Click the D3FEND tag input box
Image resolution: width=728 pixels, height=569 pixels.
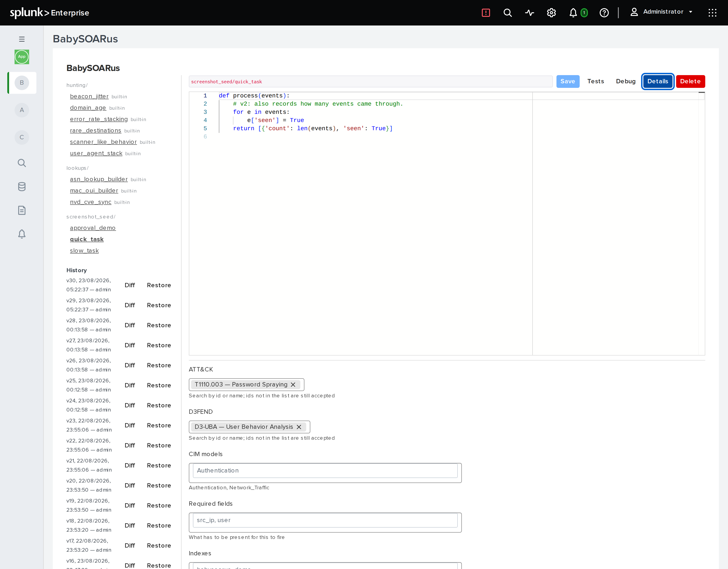(249, 427)
